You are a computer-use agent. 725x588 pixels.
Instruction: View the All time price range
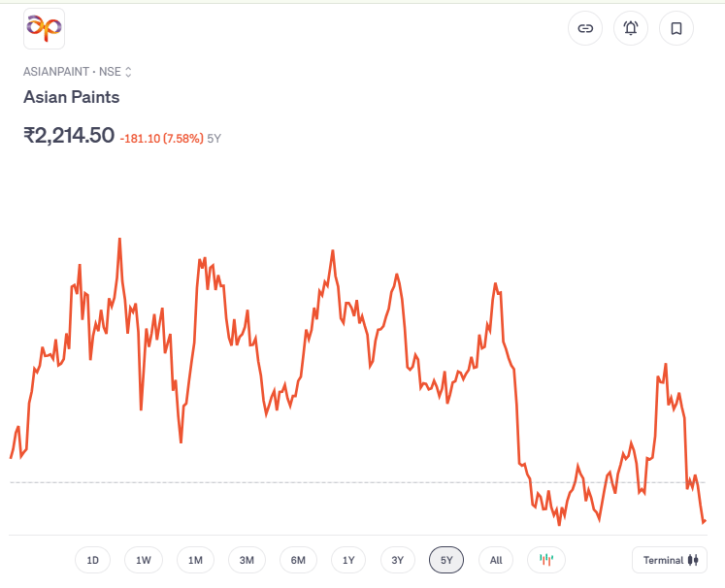click(496, 560)
